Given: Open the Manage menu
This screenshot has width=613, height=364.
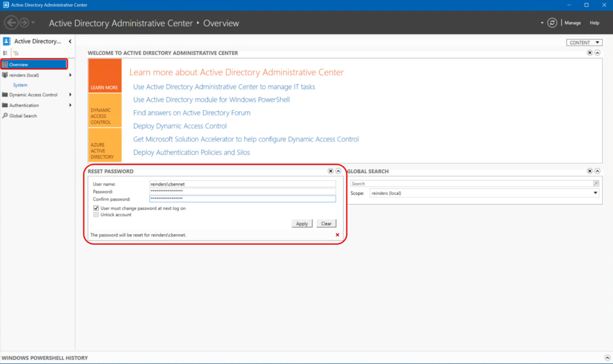Looking at the screenshot, I should click(x=572, y=23).
